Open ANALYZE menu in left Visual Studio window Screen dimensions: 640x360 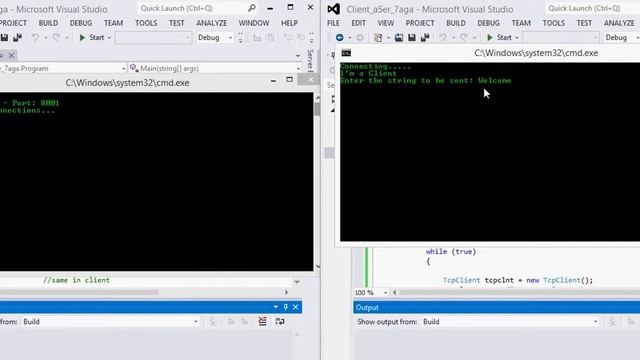[x=211, y=23]
